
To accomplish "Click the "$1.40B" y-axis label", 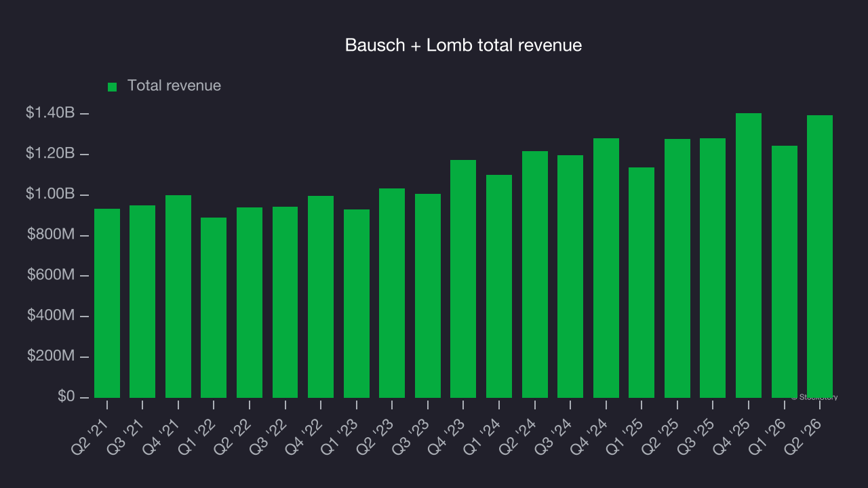I will (x=50, y=113).
